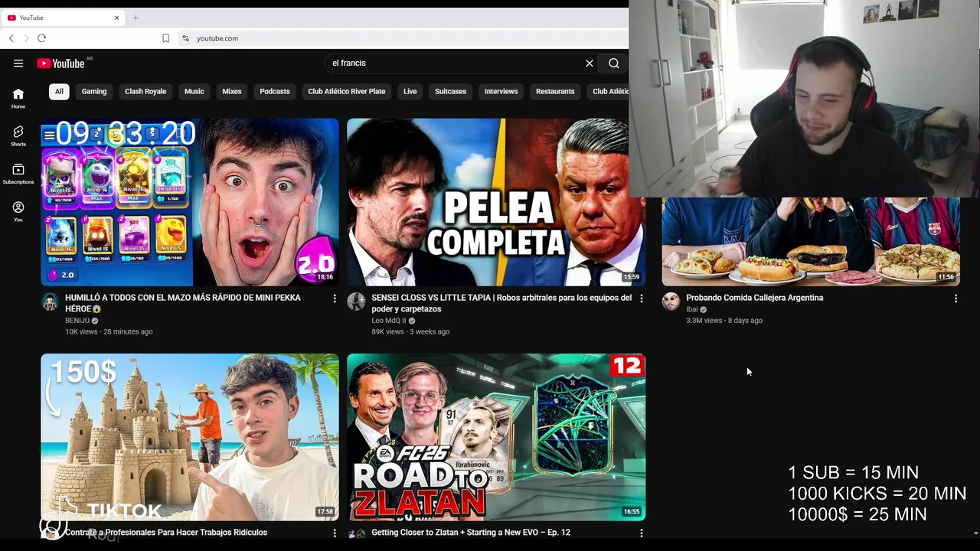Open Subscriptions in the sidebar

(18, 174)
